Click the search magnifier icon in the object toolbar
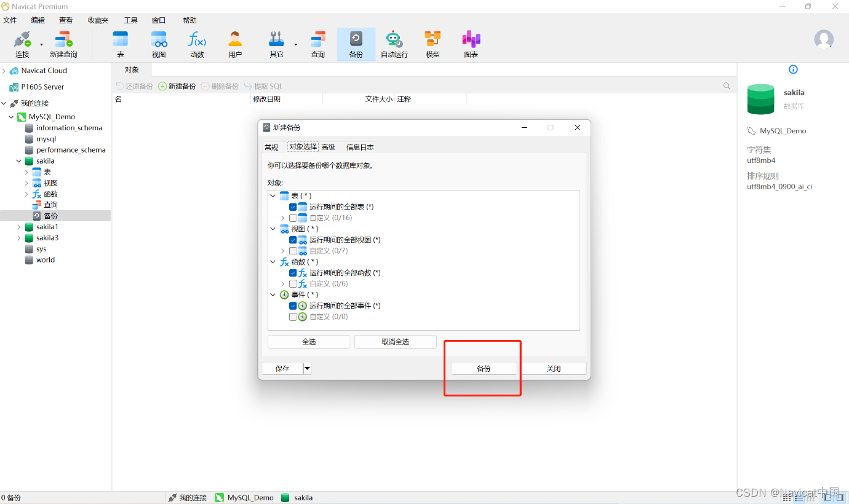This screenshot has height=504, width=849. click(727, 86)
